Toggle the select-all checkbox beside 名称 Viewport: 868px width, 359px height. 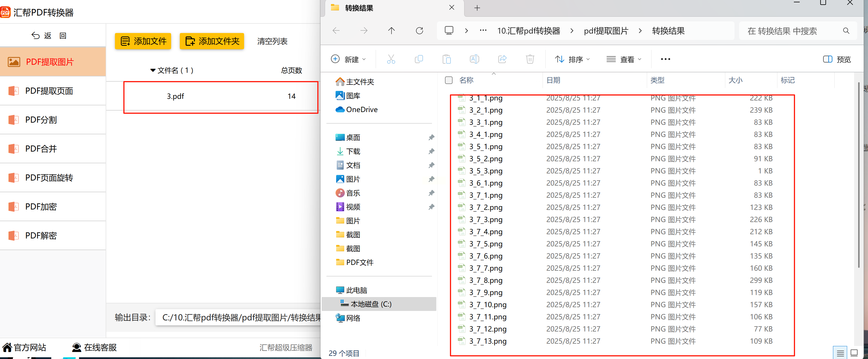(448, 80)
